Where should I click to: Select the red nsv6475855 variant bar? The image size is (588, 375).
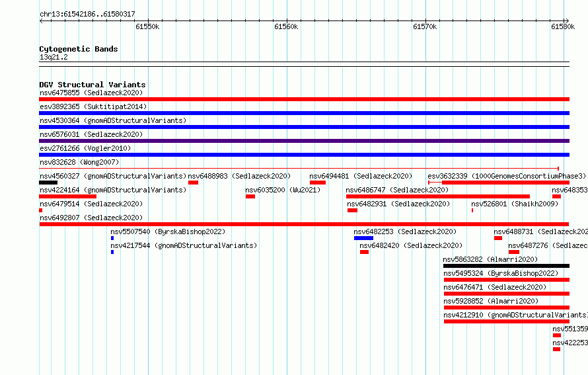pyautogui.click(x=304, y=99)
